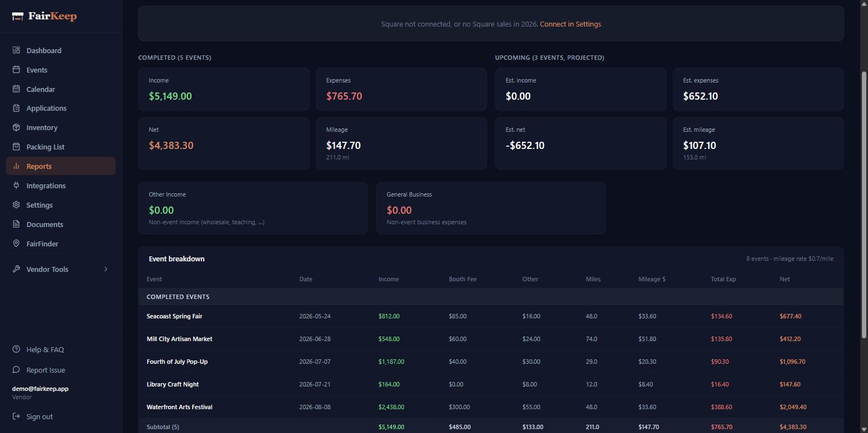Click the FairKeep logo icon
The height and width of the screenshot is (433, 868).
pos(18,17)
